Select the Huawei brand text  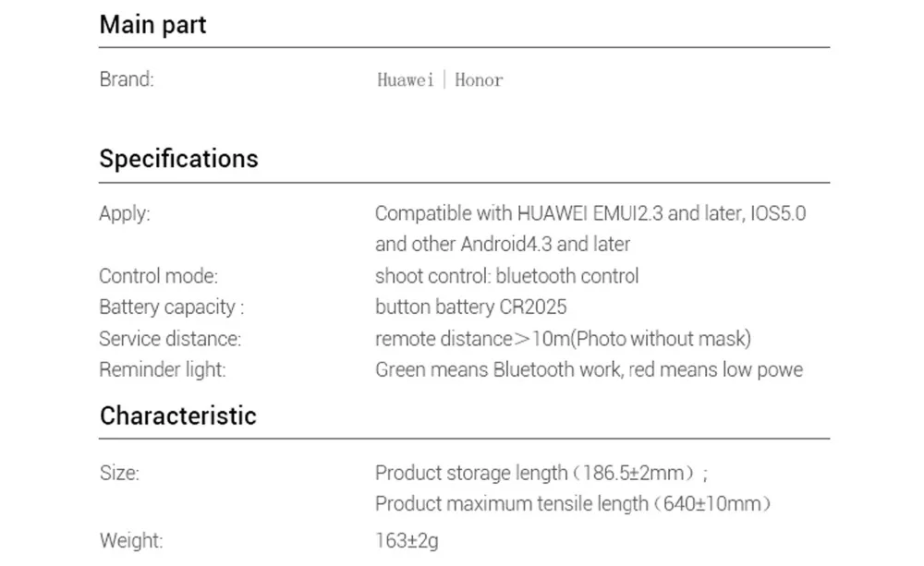click(405, 79)
